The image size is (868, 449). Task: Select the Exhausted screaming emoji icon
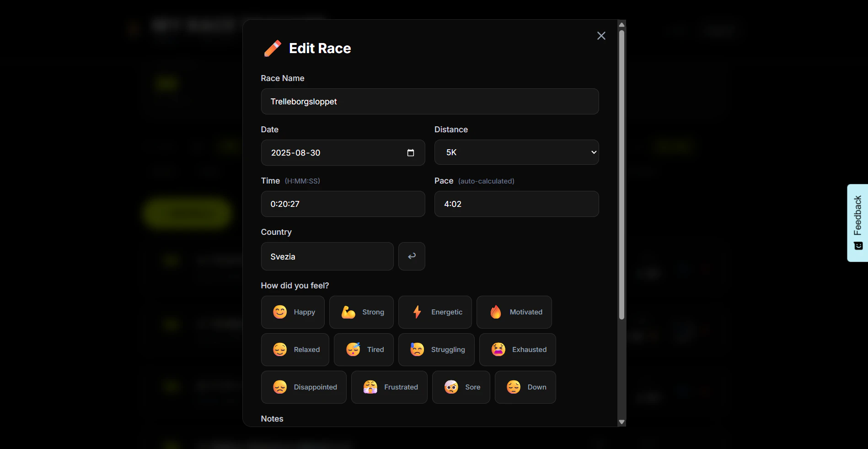(x=498, y=350)
